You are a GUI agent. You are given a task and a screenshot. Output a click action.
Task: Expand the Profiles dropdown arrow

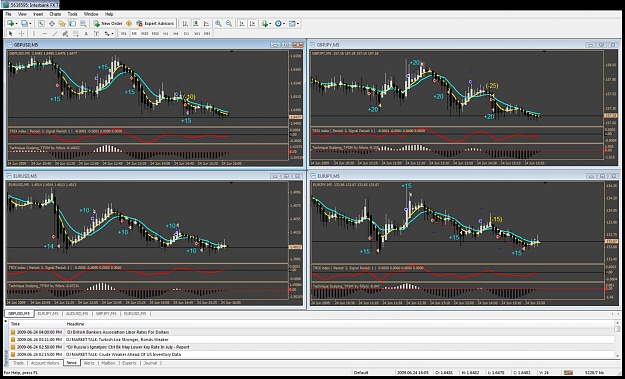coord(30,24)
